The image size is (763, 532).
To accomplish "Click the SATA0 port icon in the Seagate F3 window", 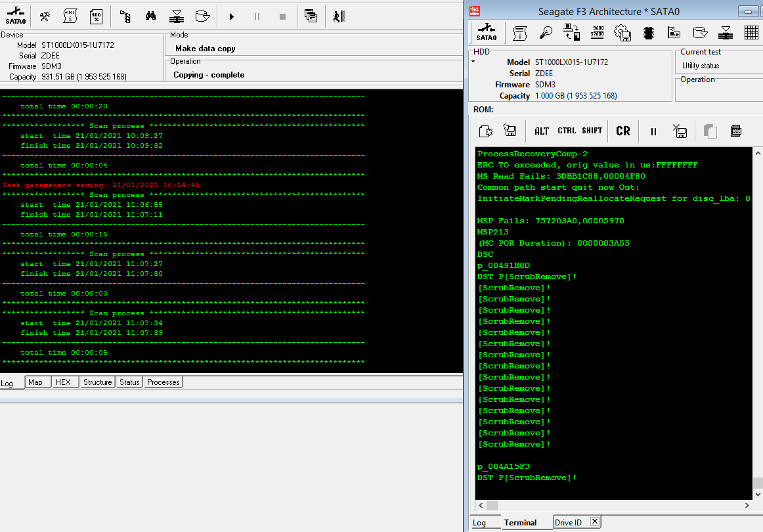I will [x=487, y=33].
